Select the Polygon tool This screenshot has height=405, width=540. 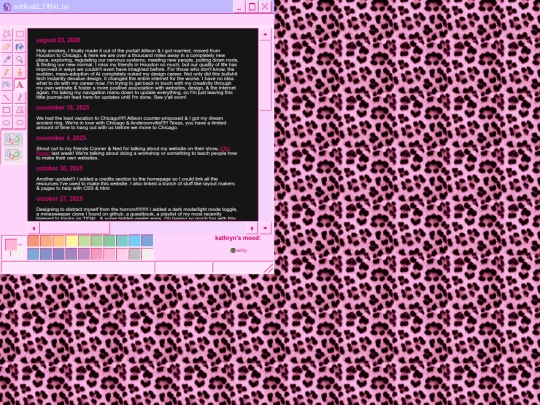(x=20, y=110)
